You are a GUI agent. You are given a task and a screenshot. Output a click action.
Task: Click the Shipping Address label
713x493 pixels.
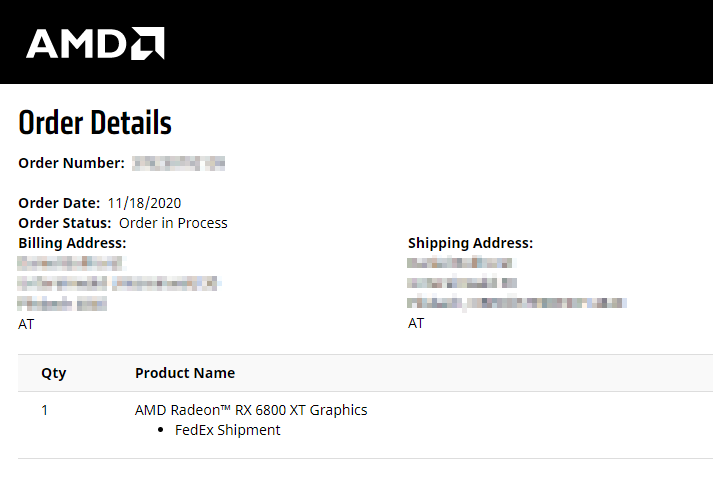470,243
